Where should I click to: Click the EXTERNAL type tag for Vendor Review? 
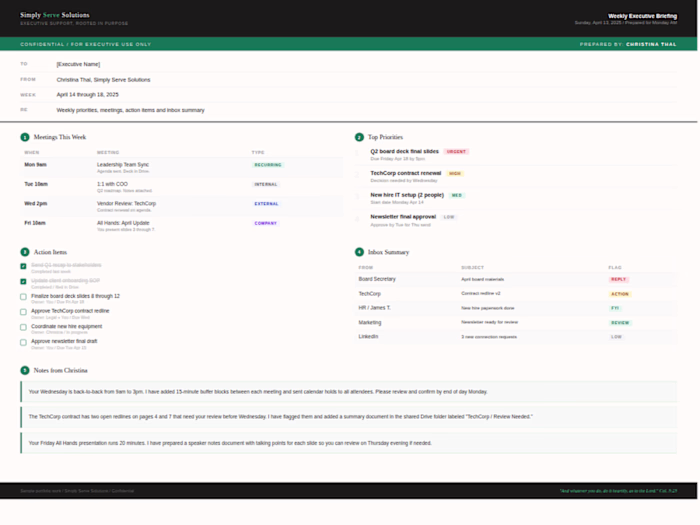(x=266, y=204)
